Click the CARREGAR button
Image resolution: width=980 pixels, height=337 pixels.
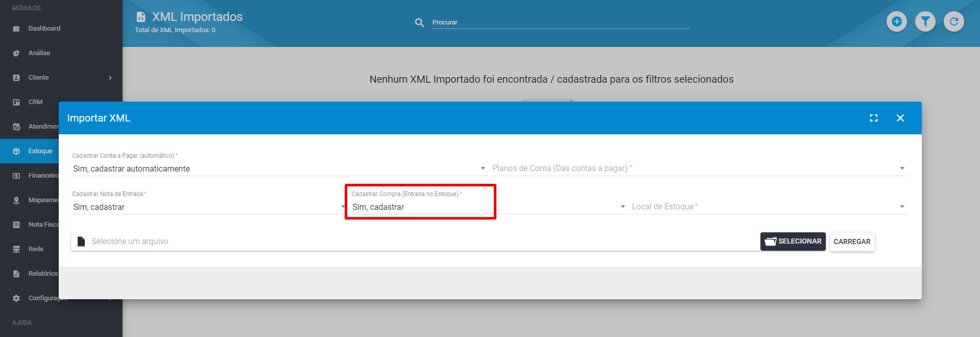[x=852, y=242]
